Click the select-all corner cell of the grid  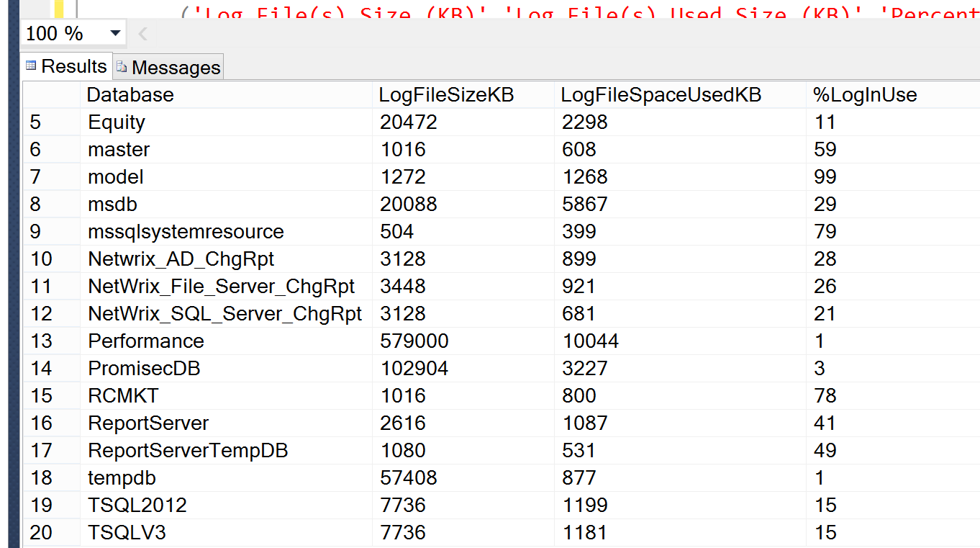point(51,94)
